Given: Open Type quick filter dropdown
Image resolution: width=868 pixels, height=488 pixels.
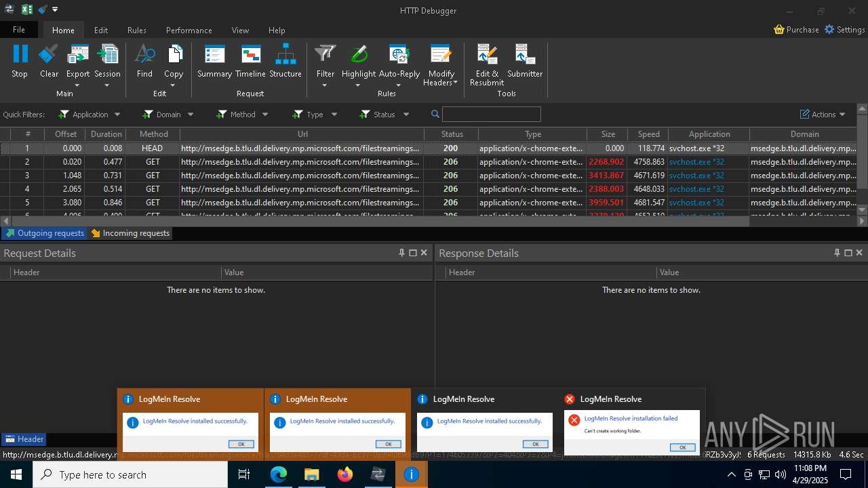Looking at the screenshot, I should tap(334, 115).
